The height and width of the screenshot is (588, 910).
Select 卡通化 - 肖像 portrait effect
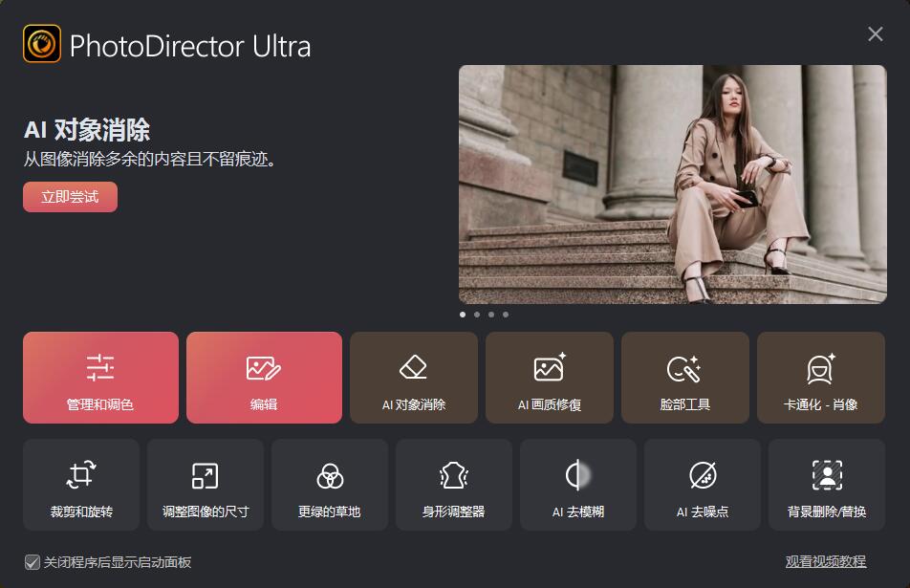(x=820, y=378)
